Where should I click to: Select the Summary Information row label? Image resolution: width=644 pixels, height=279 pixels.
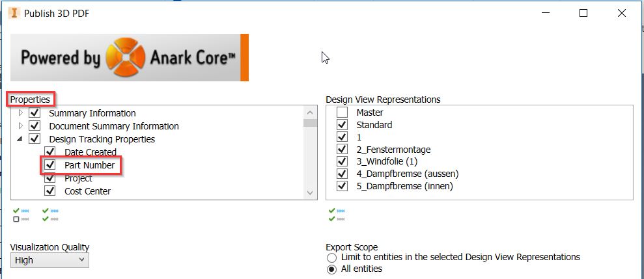(92, 113)
